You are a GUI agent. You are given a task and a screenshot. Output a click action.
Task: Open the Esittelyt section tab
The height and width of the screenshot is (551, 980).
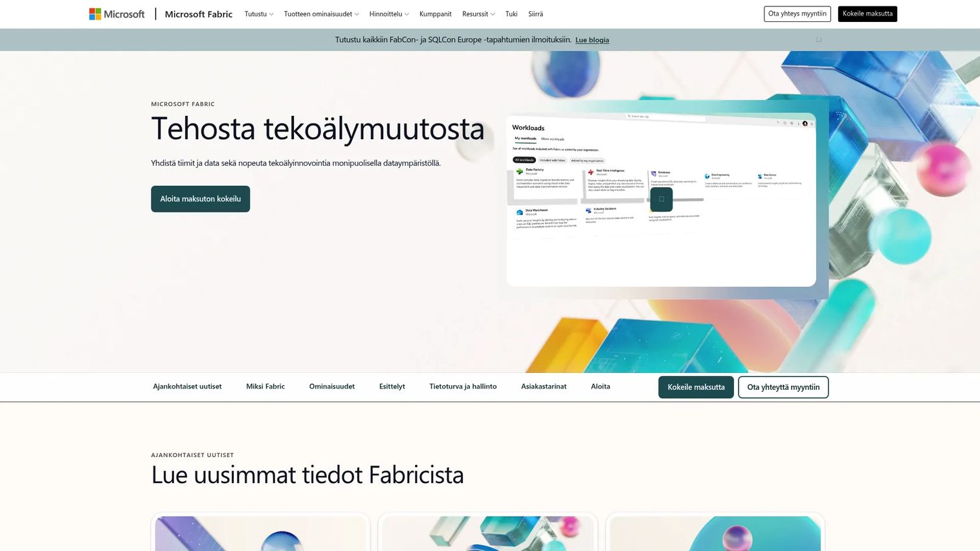pyautogui.click(x=392, y=387)
